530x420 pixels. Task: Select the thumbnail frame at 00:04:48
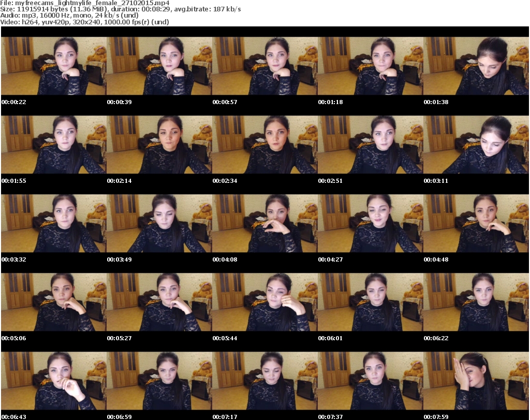476,224
